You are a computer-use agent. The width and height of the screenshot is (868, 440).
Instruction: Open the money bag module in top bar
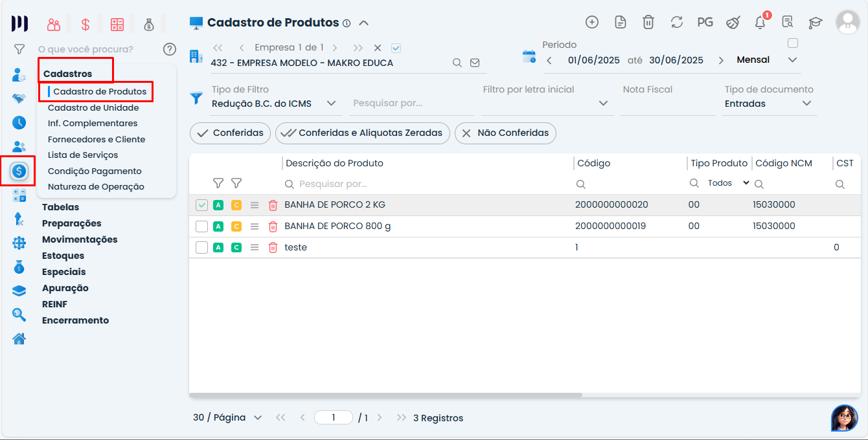[149, 25]
